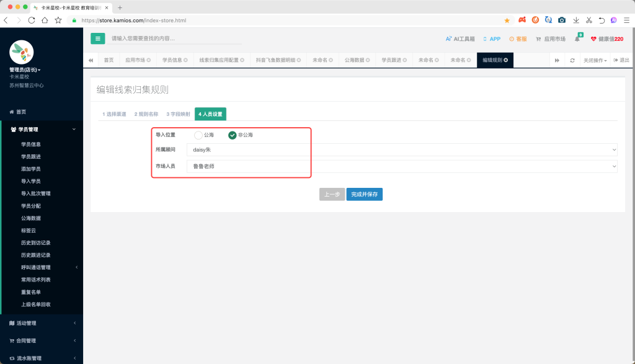Click the 上一步 button
635x364 pixels.
click(x=332, y=194)
